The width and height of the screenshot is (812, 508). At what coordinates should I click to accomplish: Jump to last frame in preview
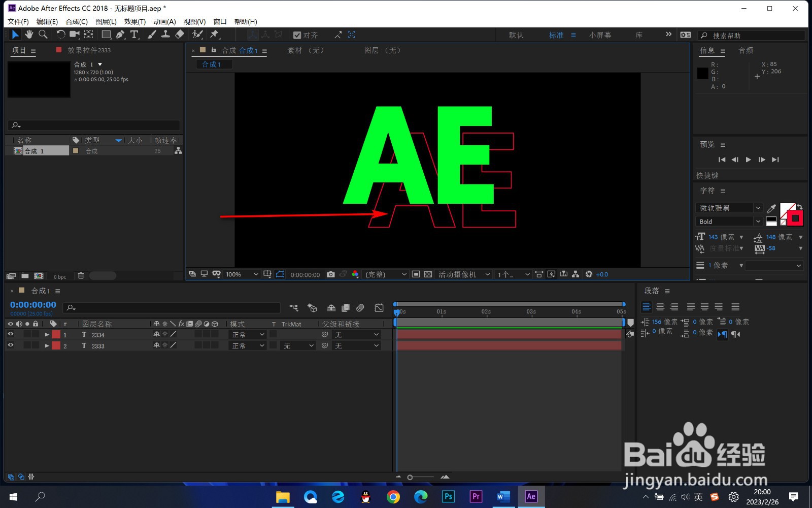click(x=775, y=160)
